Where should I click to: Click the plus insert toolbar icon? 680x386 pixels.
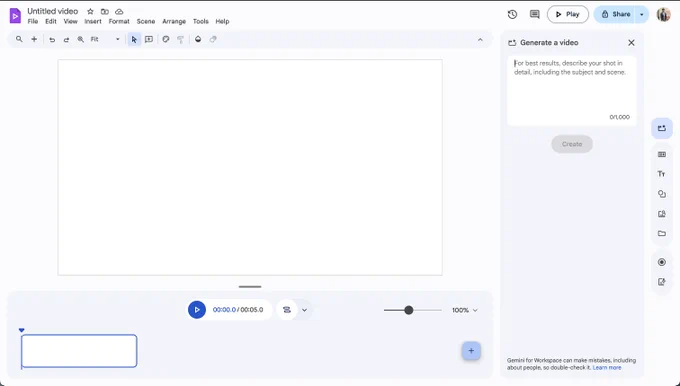pyautogui.click(x=34, y=39)
